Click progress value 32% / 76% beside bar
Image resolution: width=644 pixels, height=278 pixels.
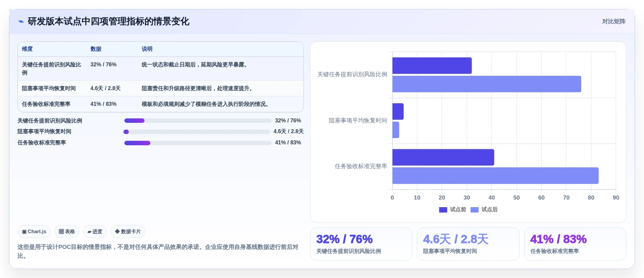(x=288, y=121)
